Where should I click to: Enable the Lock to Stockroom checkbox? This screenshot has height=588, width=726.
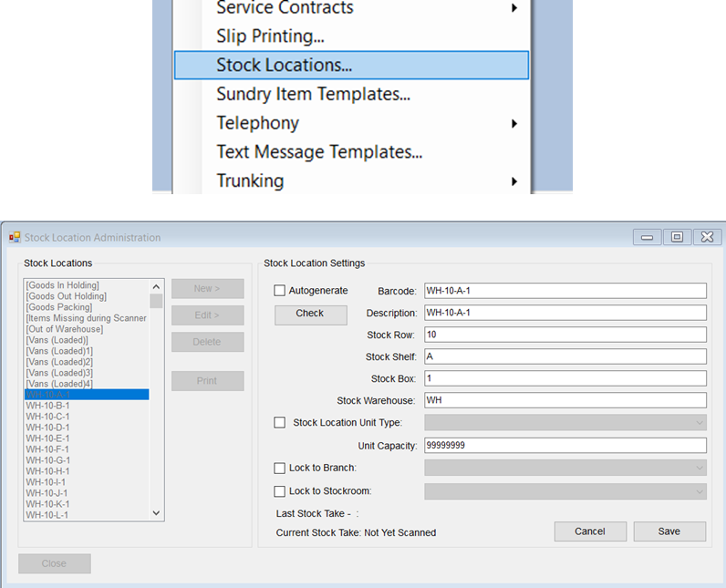point(280,491)
